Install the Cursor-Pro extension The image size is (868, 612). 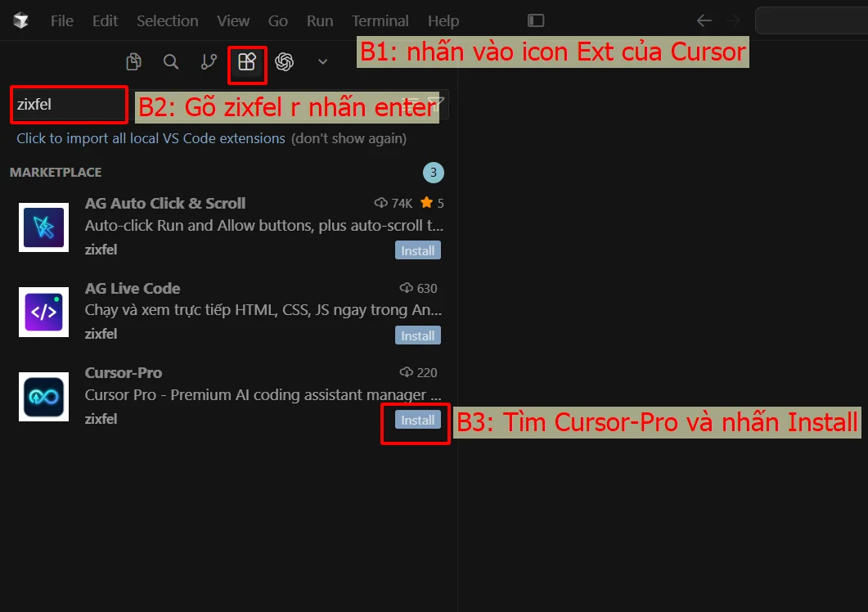(x=418, y=420)
